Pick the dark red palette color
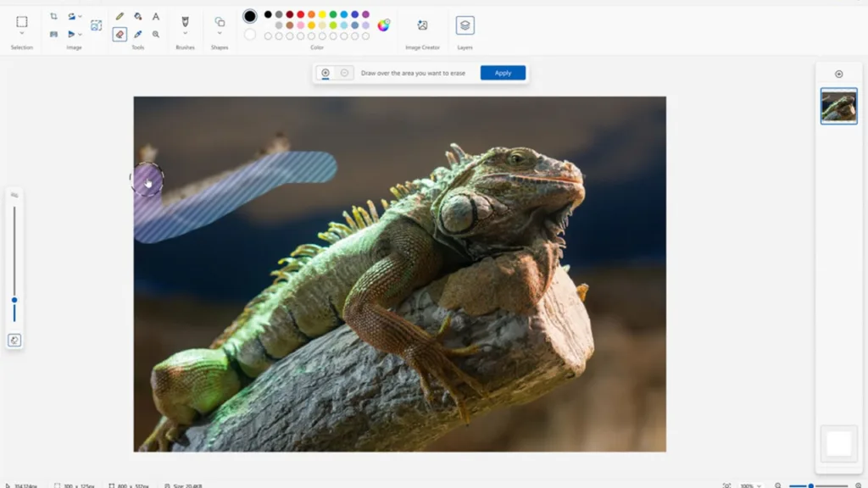 coord(290,14)
